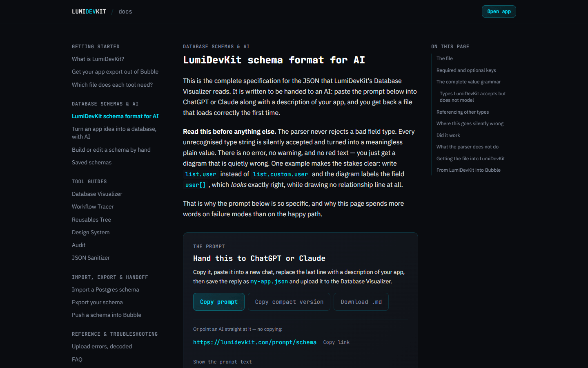The height and width of the screenshot is (368, 588).
Task: Open the 'What is LumiDevKit?' page
Action: click(x=98, y=59)
